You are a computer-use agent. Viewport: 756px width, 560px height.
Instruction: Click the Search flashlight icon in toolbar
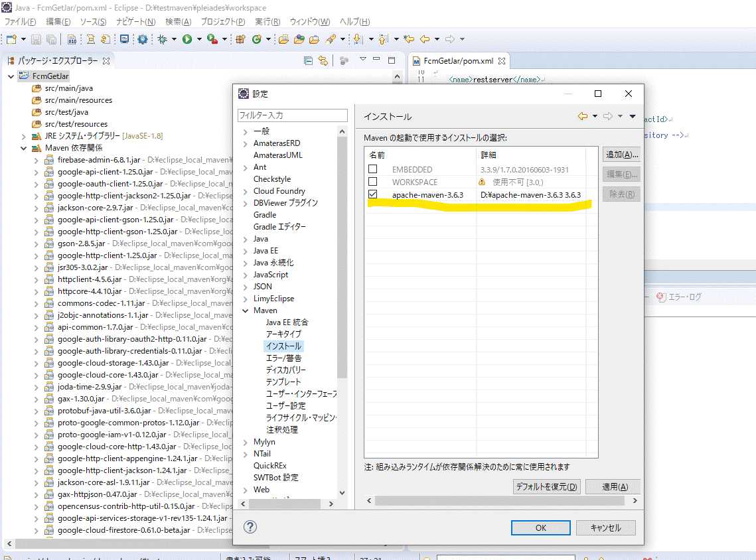[331, 39]
